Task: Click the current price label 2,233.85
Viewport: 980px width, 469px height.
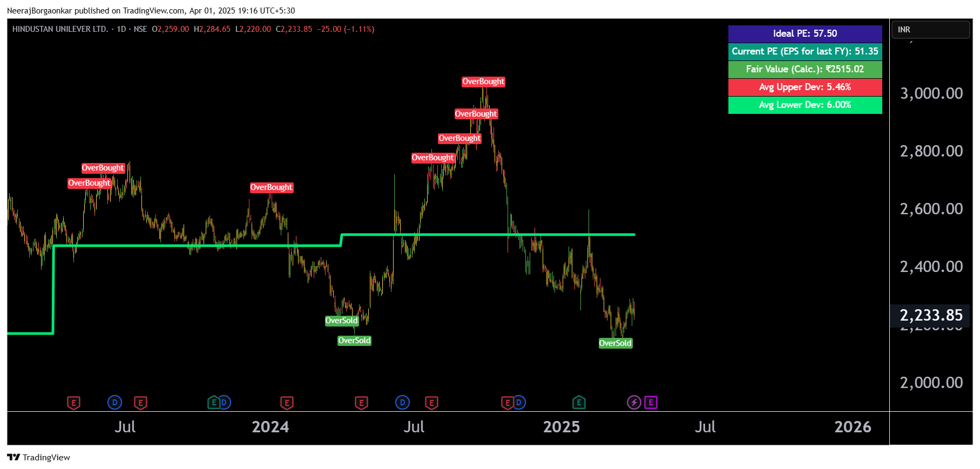Action: [x=931, y=315]
